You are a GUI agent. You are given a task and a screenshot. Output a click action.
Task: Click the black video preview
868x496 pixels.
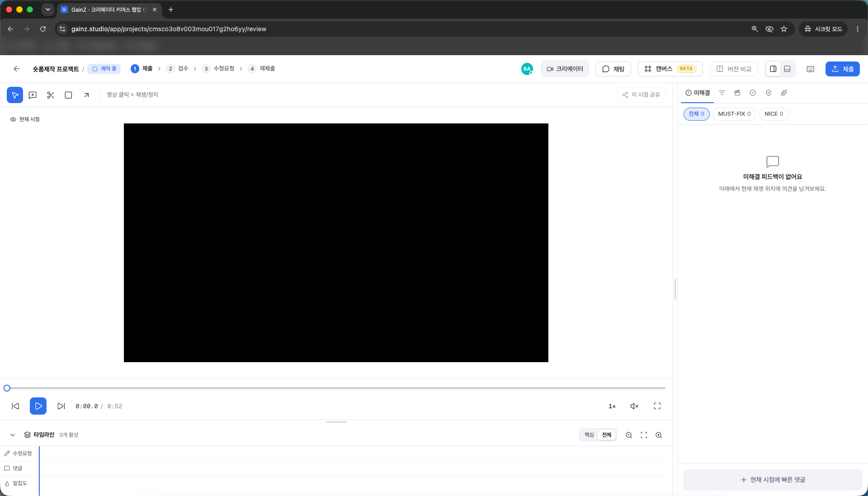(336, 243)
